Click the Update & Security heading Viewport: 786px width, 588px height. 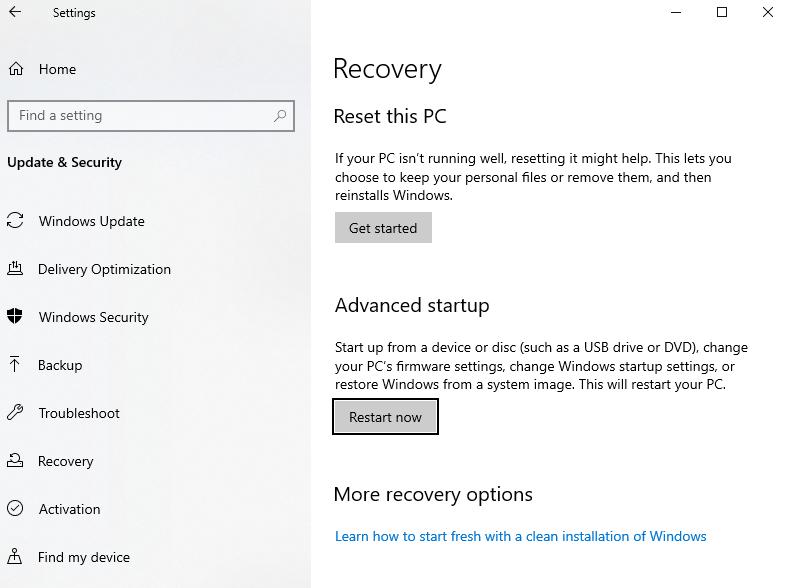tap(64, 162)
